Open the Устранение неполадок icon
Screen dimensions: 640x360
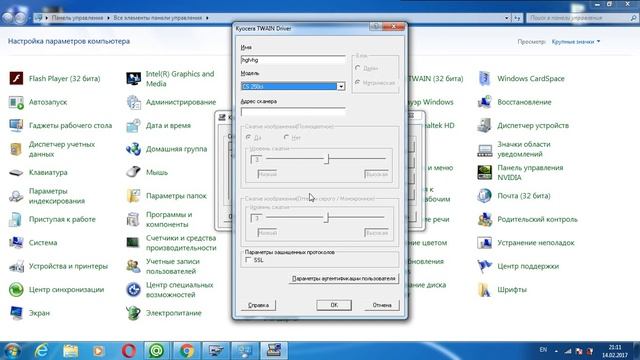tap(484, 242)
